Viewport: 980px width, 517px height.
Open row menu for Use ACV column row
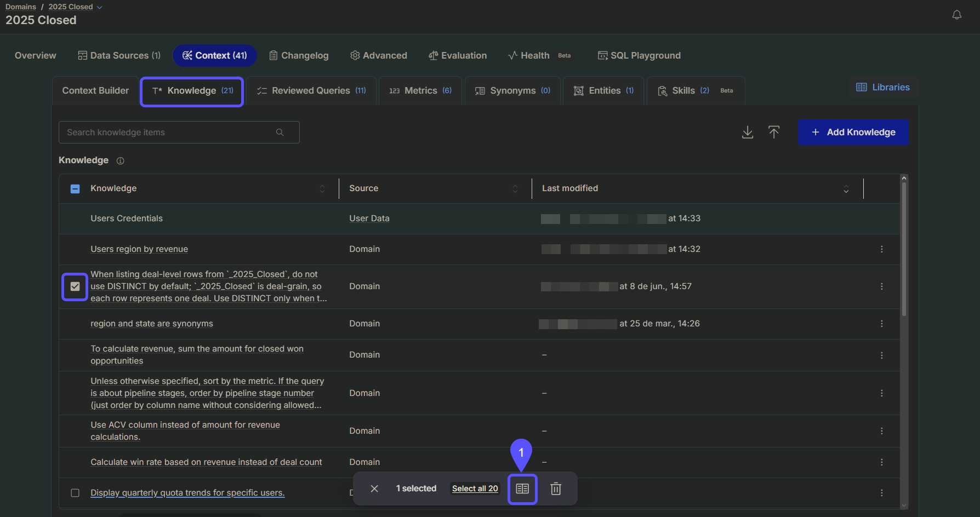(x=882, y=431)
